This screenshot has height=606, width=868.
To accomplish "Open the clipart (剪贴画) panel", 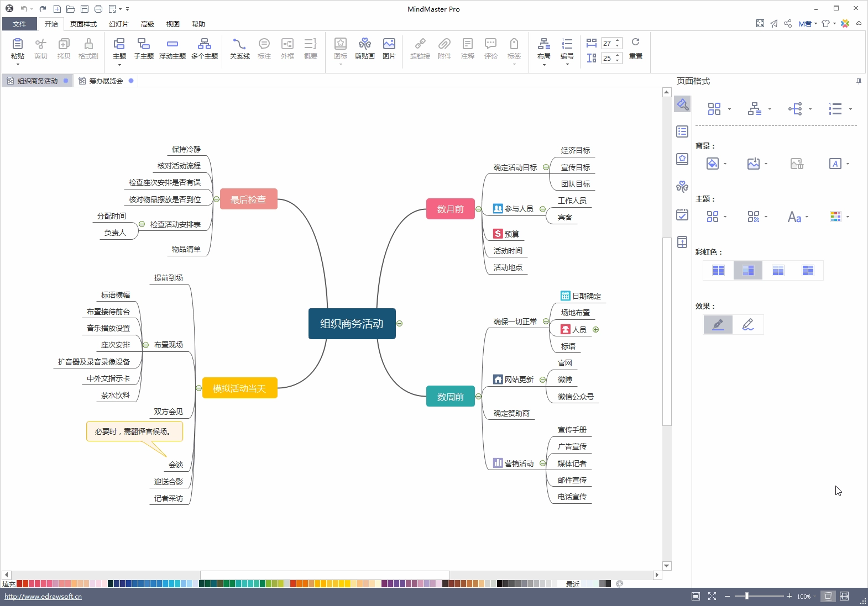I will [x=364, y=49].
